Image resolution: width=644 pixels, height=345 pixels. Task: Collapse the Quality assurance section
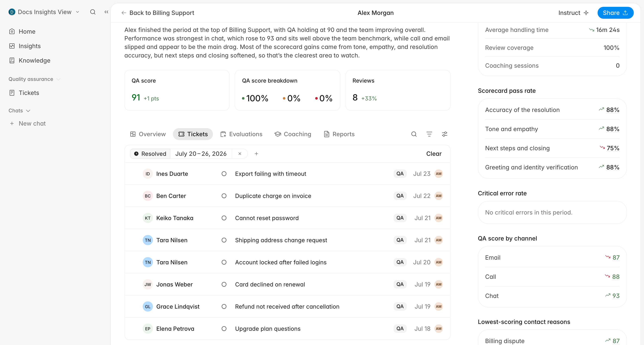34,79
